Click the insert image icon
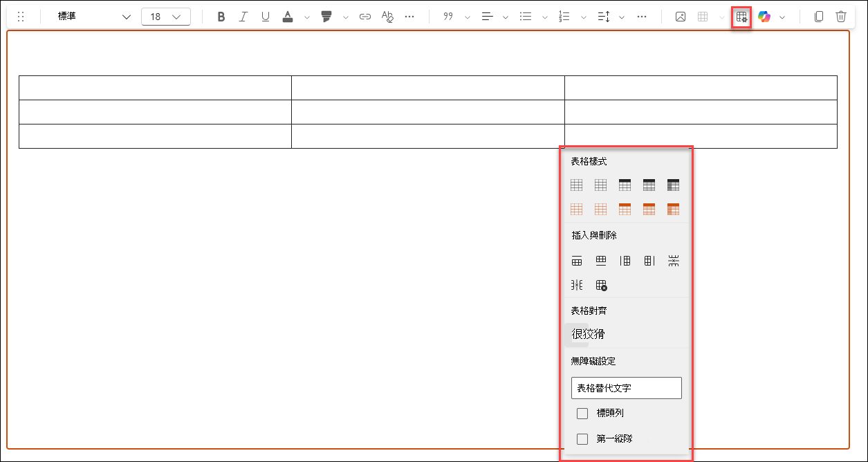Screen dimensions: 868x462 (x=681, y=17)
